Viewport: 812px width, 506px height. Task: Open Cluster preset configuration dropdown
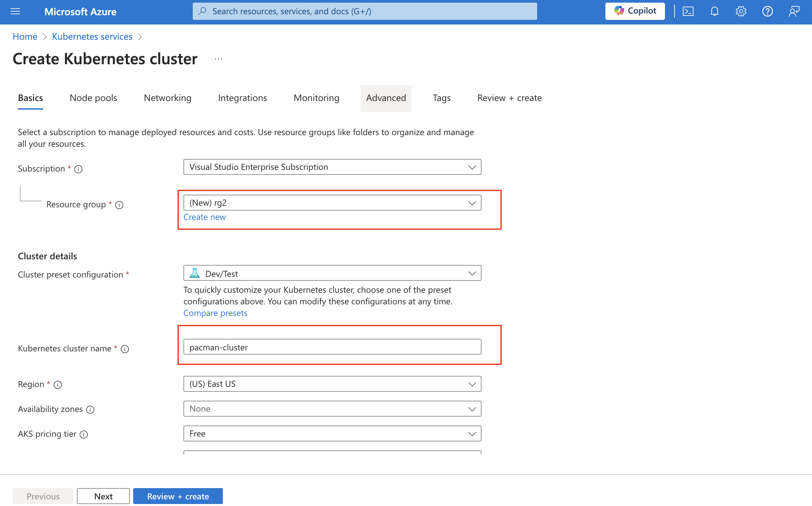click(332, 273)
